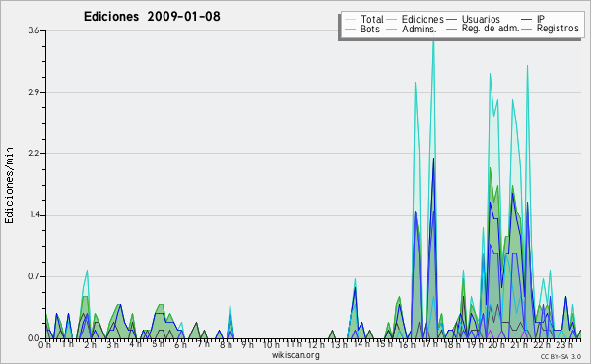Click the '0 h' x-axis label

coord(44,345)
